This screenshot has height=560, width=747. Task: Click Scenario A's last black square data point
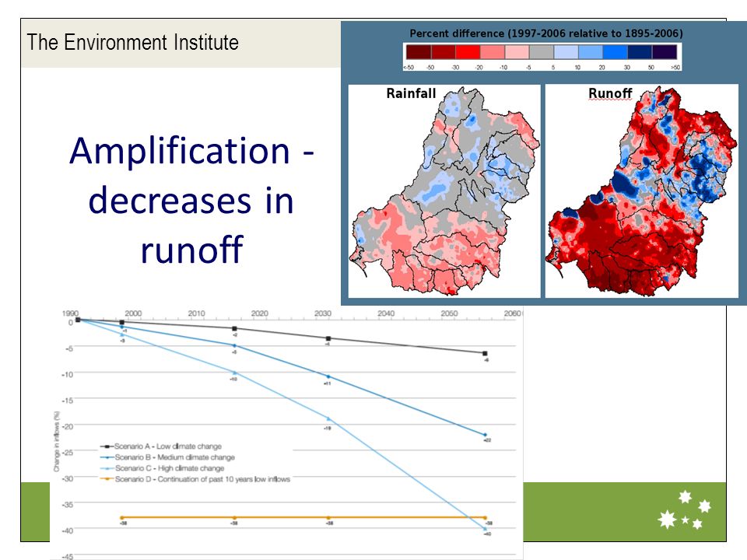(485, 353)
